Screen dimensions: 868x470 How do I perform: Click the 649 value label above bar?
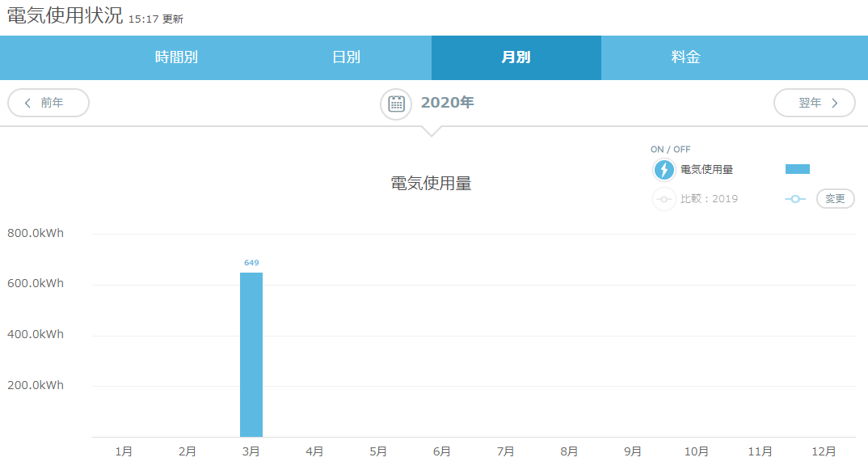tap(251, 263)
